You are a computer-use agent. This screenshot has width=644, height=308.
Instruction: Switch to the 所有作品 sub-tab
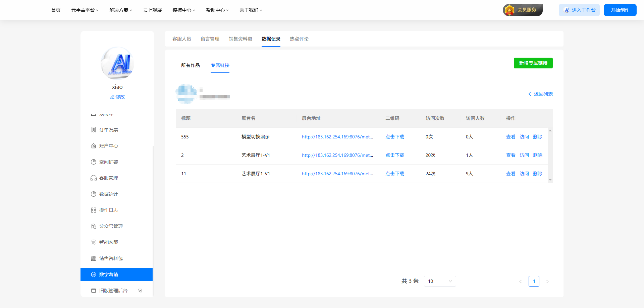(x=190, y=65)
